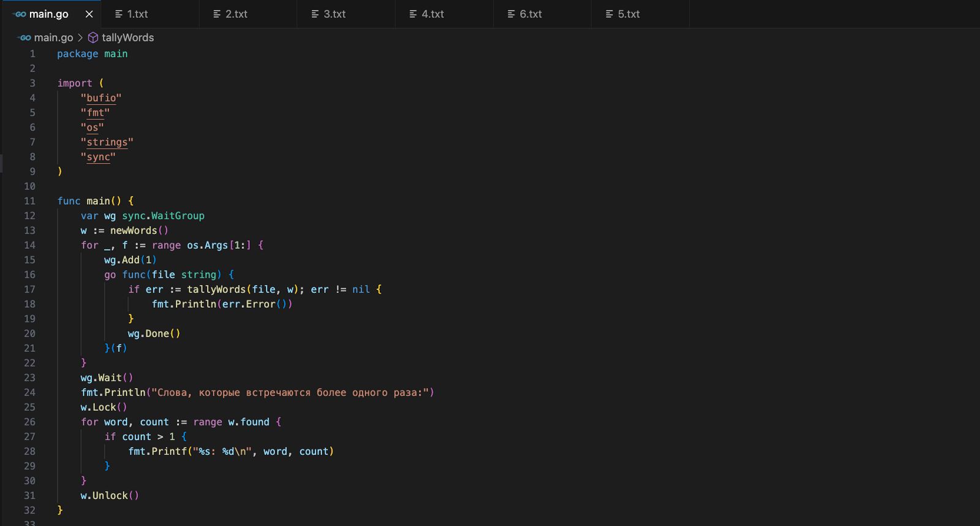Click the text file icon on 6.txt tab
The width and height of the screenshot is (980, 526).
click(x=511, y=14)
